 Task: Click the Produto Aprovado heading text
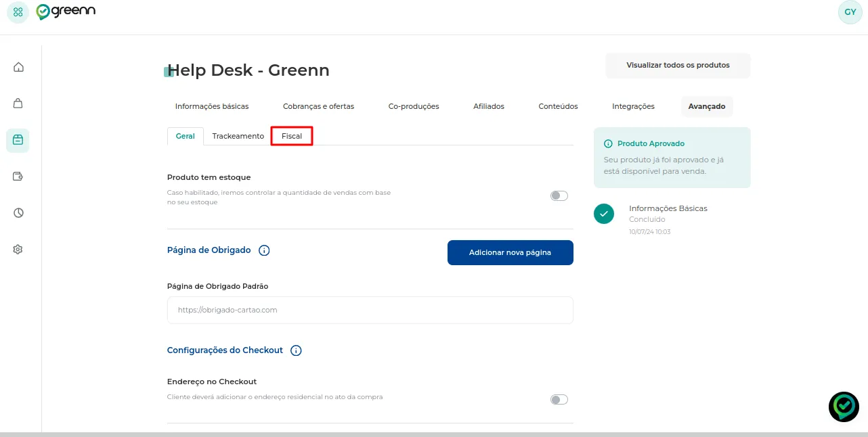coord(651,143)
